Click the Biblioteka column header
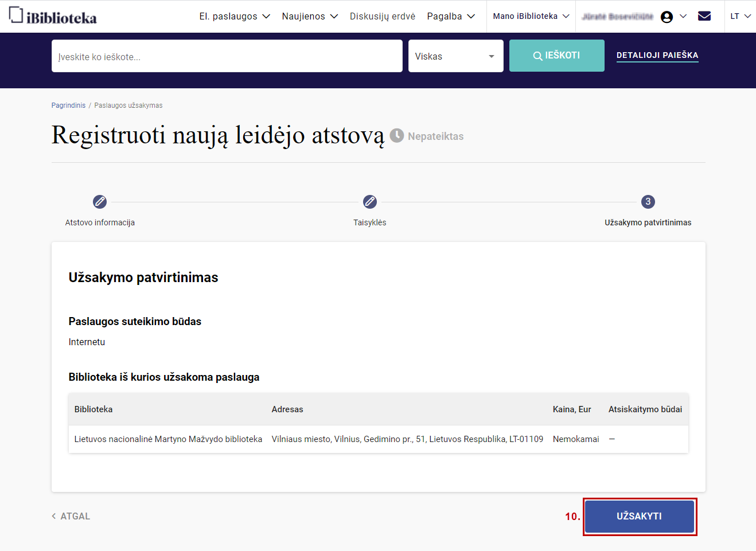Viewport: 756px width, 551px height. tap(93, 409)
